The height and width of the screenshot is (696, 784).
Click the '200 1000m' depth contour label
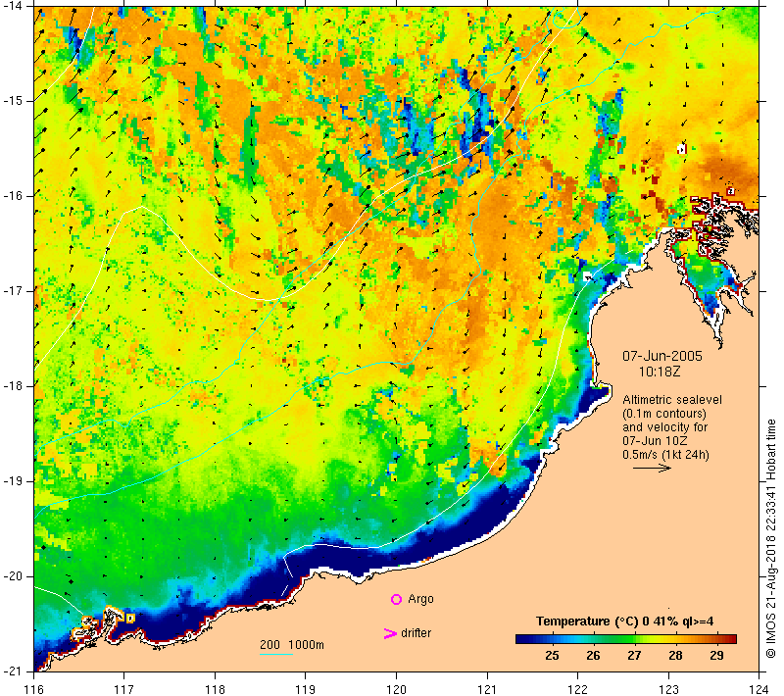291,645
